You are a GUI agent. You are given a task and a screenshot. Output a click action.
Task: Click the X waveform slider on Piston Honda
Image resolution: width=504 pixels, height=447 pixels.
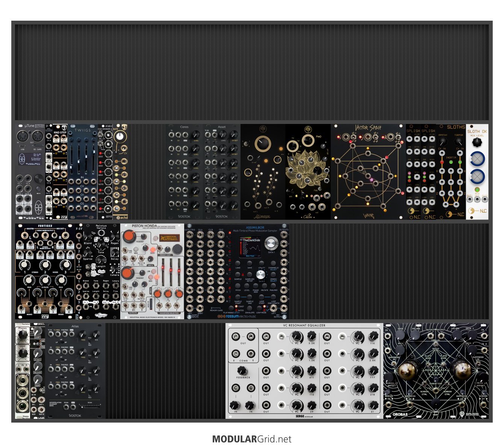pyautogui.click(x=162, y=272)
